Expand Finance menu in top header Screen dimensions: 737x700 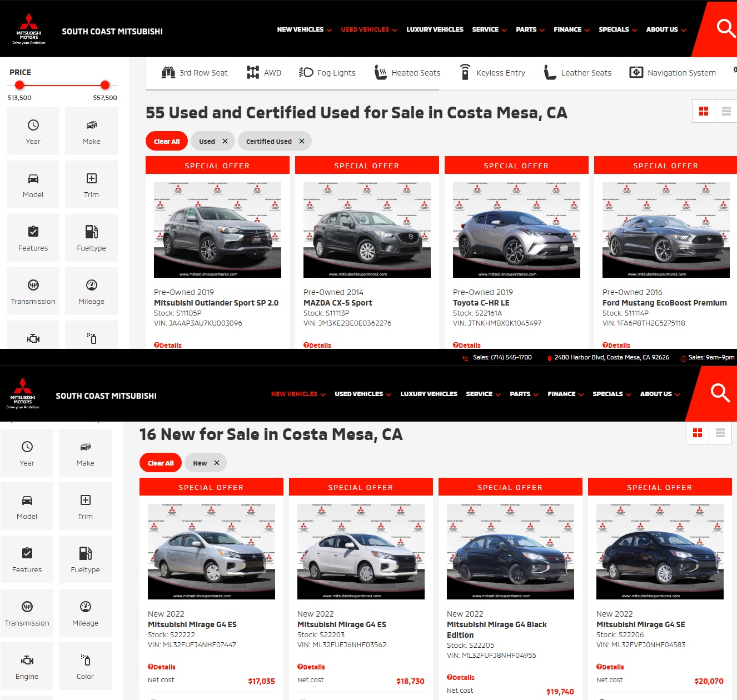pos(572,29)
